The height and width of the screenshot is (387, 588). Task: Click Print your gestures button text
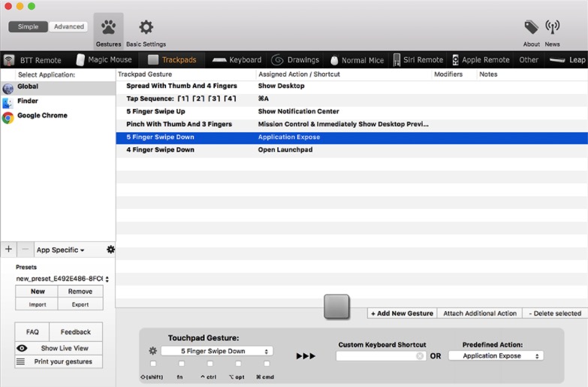point(63,361)
